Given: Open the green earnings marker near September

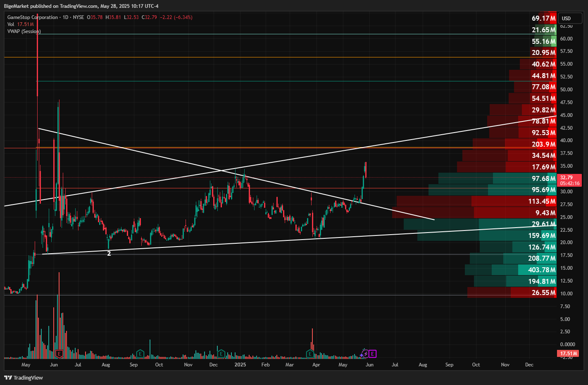Looking at the screenshot, I should point(140,354).
